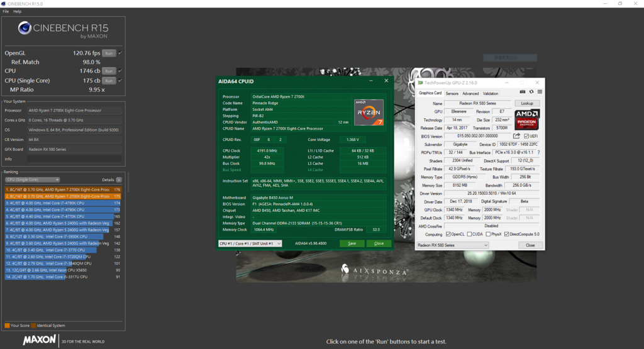Click the BIOS export share icon in GPU-Z

coord(516,136)
